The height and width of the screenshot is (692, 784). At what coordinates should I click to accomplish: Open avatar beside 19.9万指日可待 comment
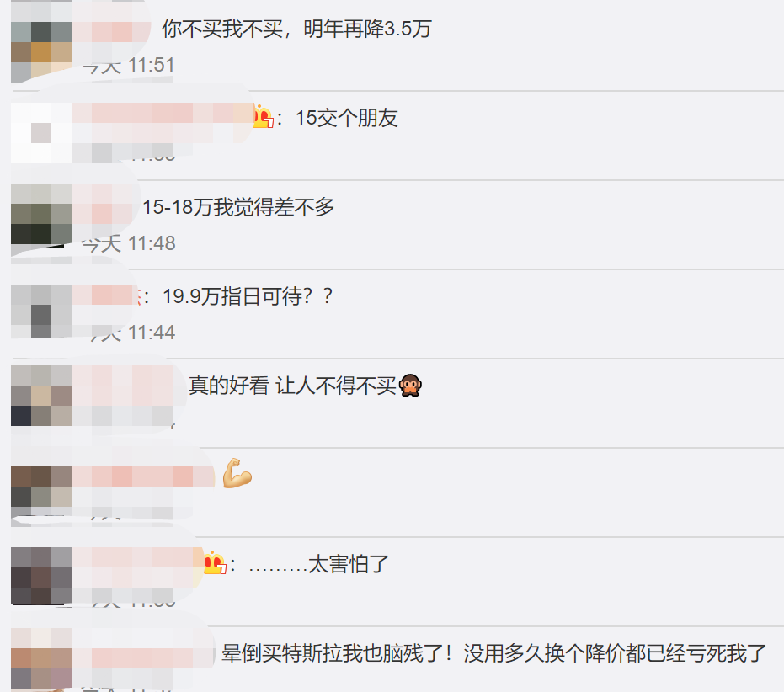click(x=41, y=311)
